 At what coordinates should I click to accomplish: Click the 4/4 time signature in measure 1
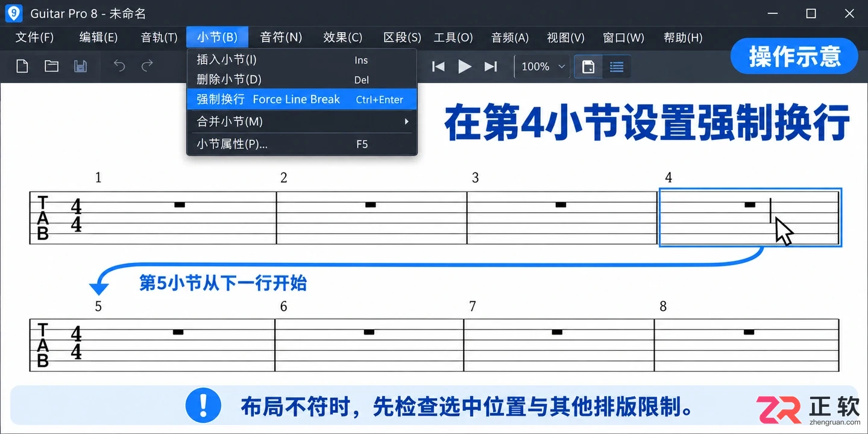pyautogui.click(x=76, y=216)
